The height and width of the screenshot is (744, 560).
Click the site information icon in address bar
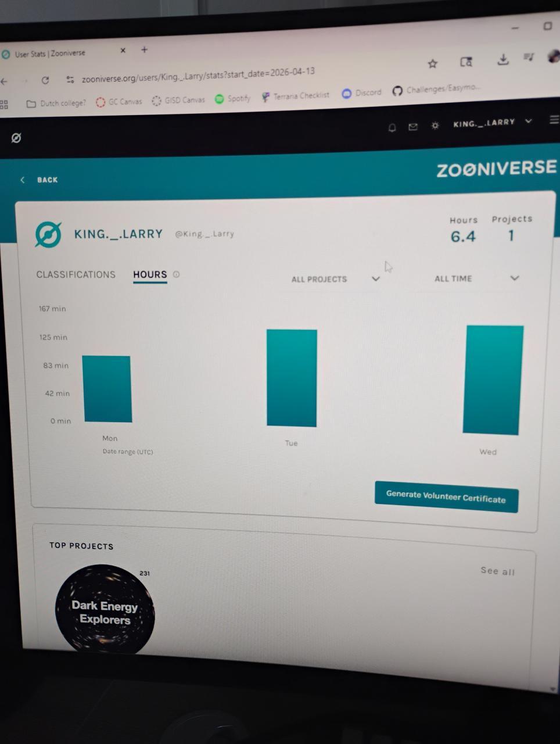pyautogui.click(x=70, y=80)
